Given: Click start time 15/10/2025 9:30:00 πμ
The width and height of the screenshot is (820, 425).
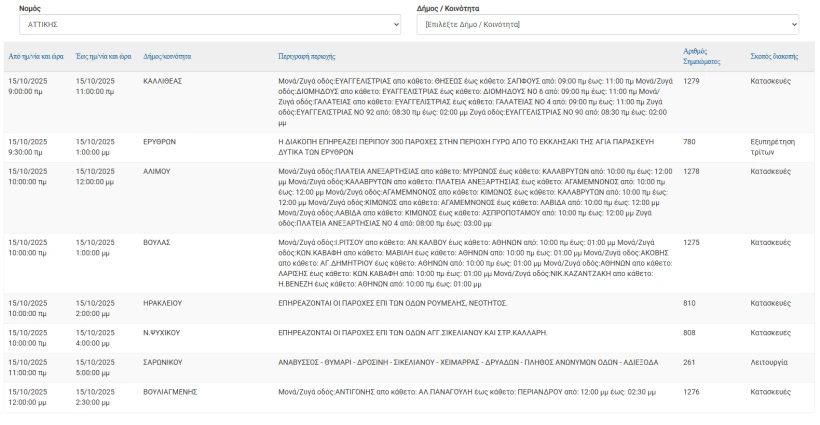Looking at the screenshot, I should point(28,147).
